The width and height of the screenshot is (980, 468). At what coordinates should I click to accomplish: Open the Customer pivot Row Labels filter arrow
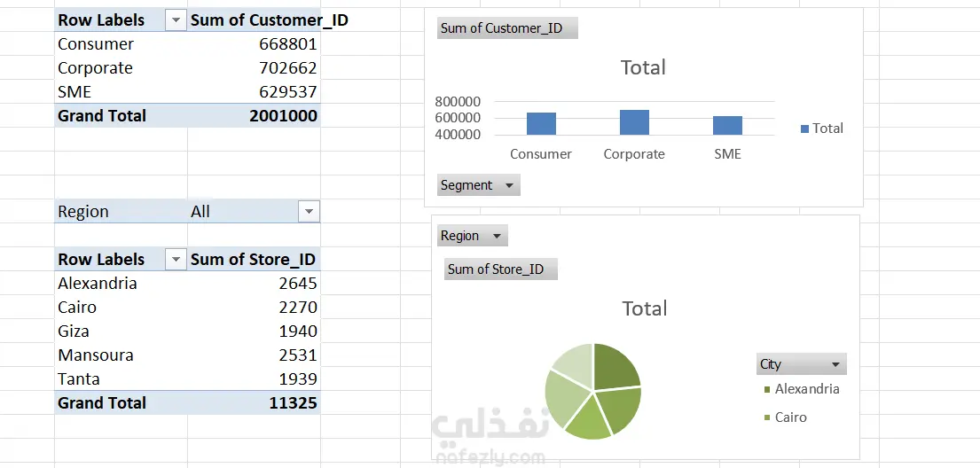click(x=176, y=20)
